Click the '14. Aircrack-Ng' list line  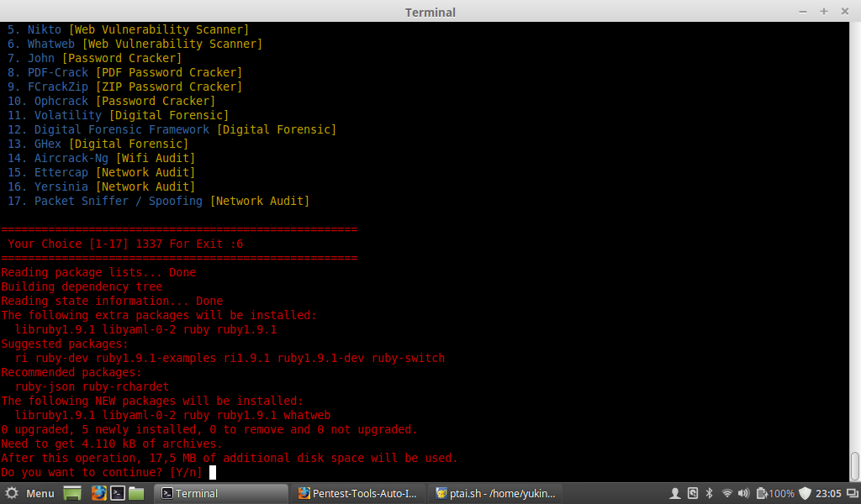[101, 158]
